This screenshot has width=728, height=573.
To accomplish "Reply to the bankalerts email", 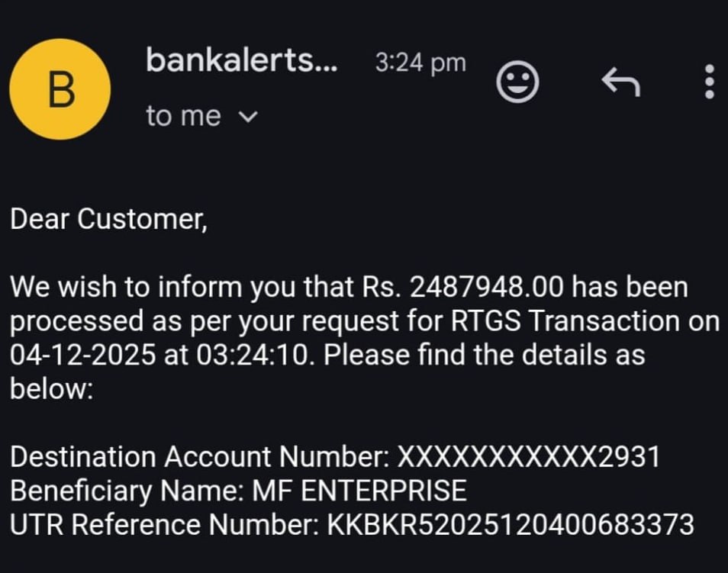I will click(620, 82).
